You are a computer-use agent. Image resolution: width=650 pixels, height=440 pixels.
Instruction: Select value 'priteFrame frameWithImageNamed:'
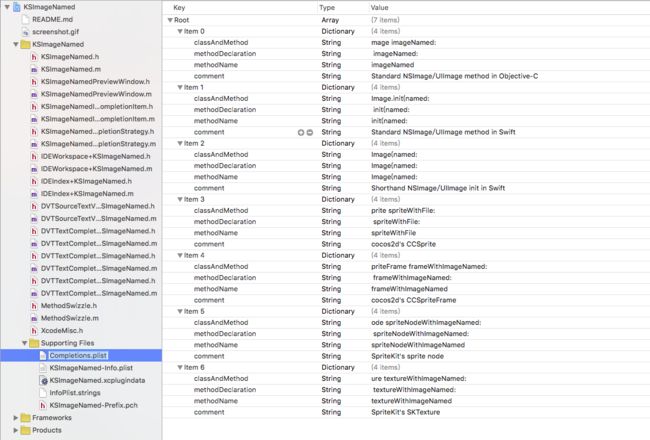click(x=429, y=266)
